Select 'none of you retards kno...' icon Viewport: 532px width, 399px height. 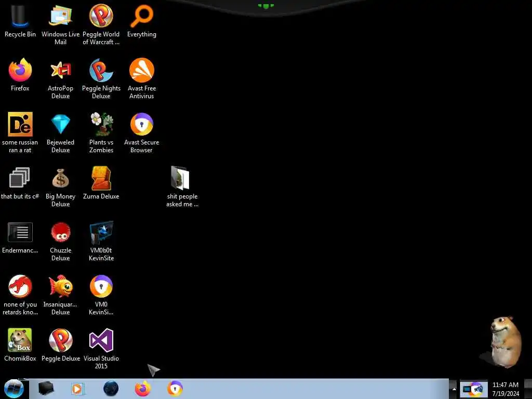click(20, 295)
